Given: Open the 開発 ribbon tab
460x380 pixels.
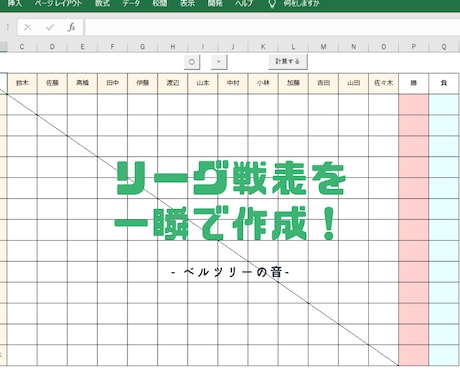Looking at the screenshot, I should click(215, 4).
